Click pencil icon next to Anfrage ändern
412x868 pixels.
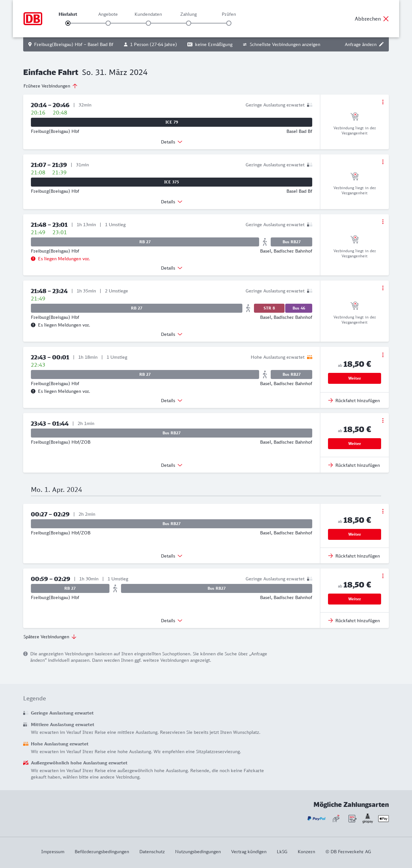coord(381,44)
